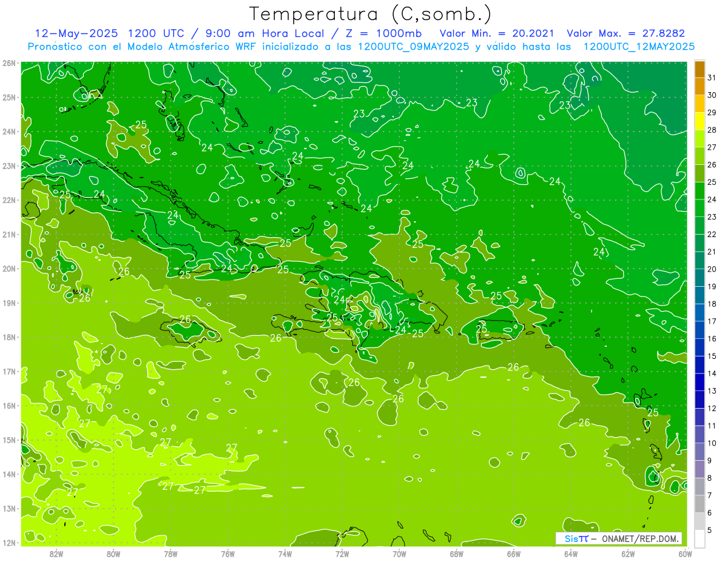Screen dimensions: 728x562
Task: Click the 'Temperatura (C,somb.)' map title
Action: (370, 14)
